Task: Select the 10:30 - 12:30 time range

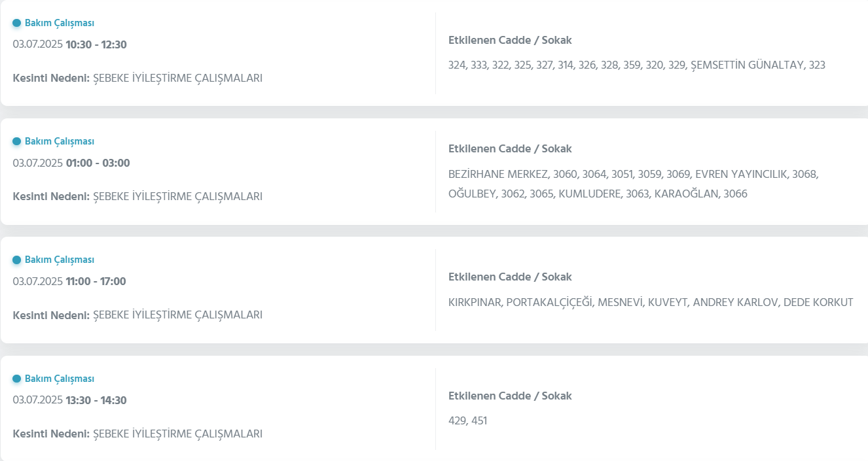Action: (96, 45)
